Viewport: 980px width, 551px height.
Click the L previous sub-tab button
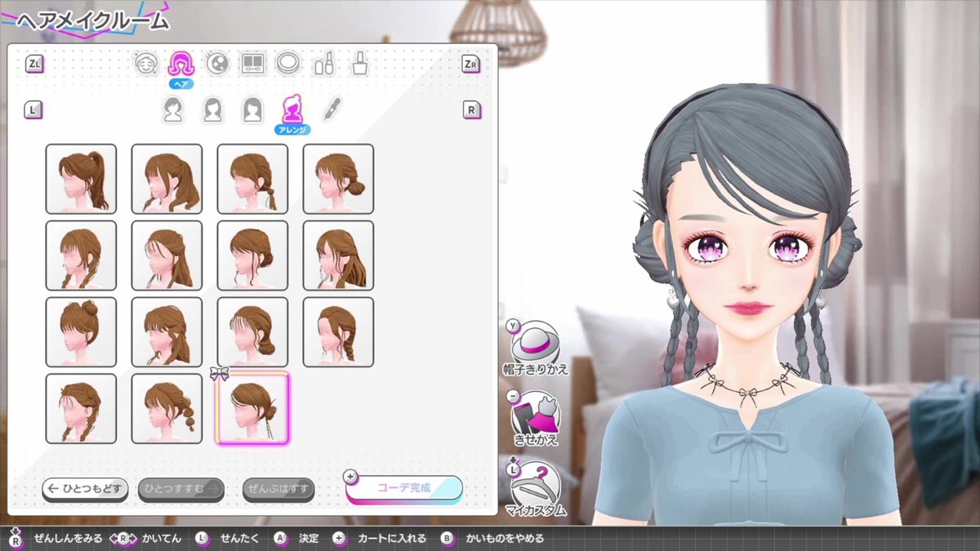(33, 109)
